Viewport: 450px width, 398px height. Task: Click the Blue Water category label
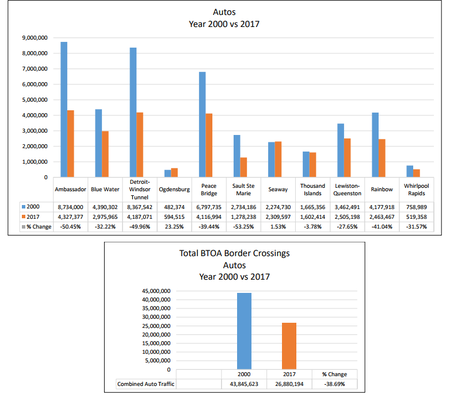pyautogui.click(x=105, y=189)
